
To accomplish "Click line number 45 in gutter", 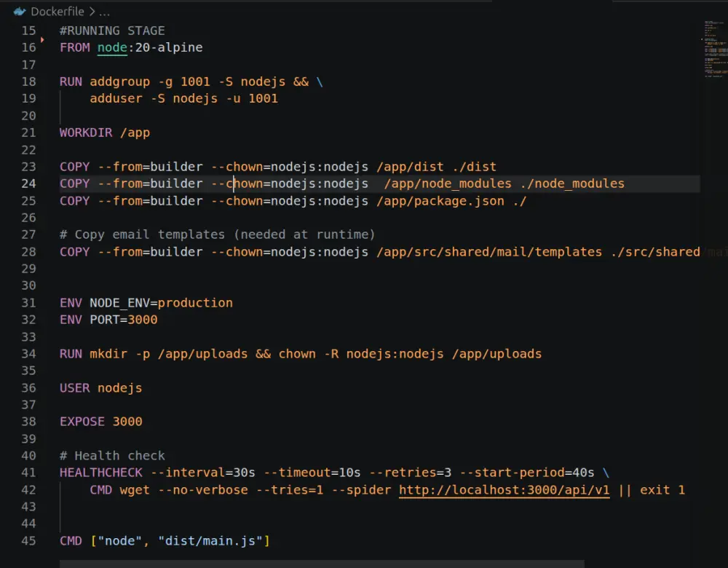I will pyautogui.click(x=28, y=540).
